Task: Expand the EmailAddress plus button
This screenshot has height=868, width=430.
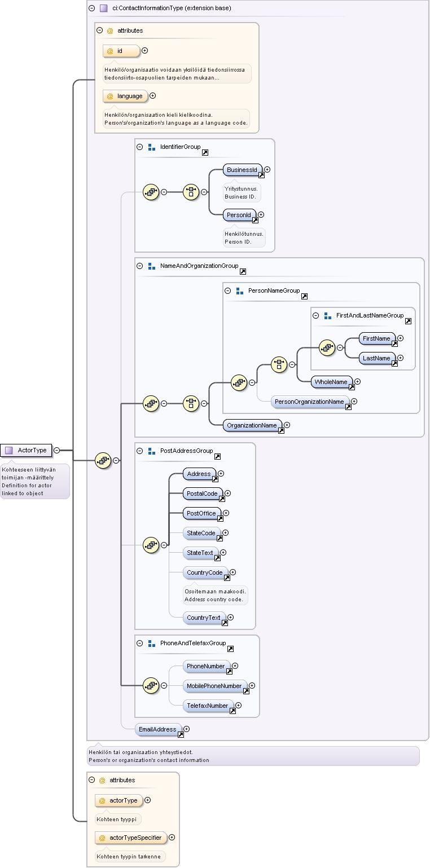Action: (x=186, y=729)
